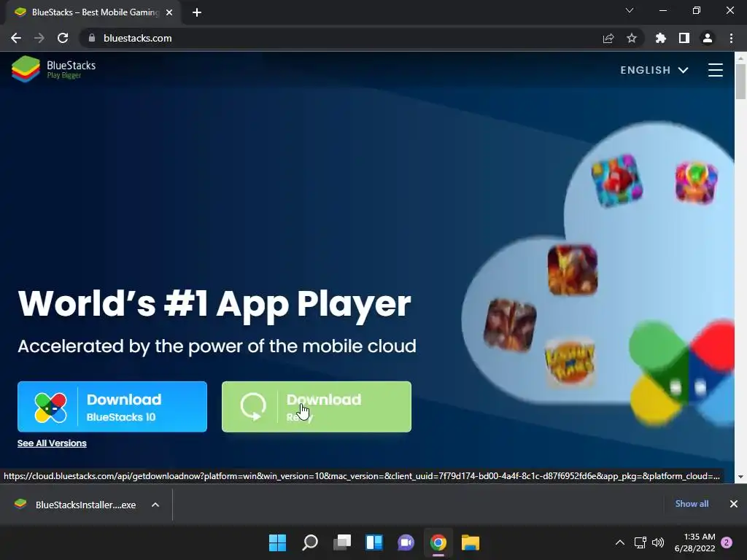Close the downloads bar

pos(734,504)
